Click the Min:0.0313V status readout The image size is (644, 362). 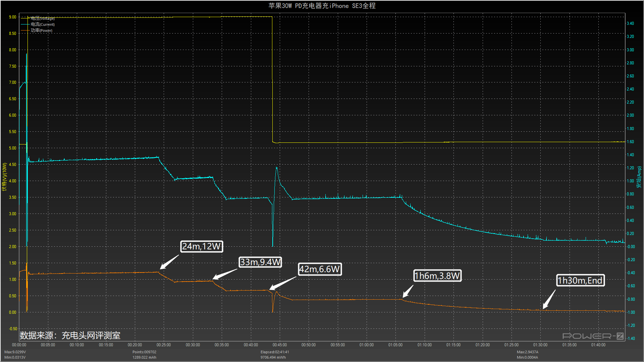tap(15, 357)
